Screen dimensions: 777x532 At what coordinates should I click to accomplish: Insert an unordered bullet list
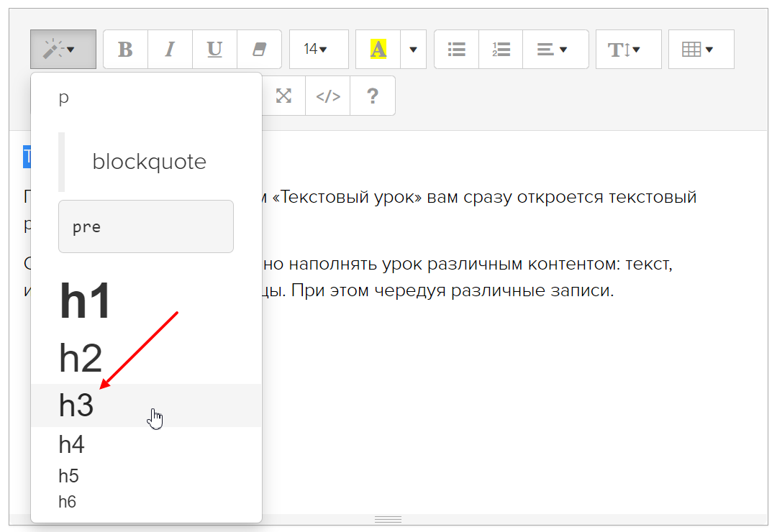point(456,50)
